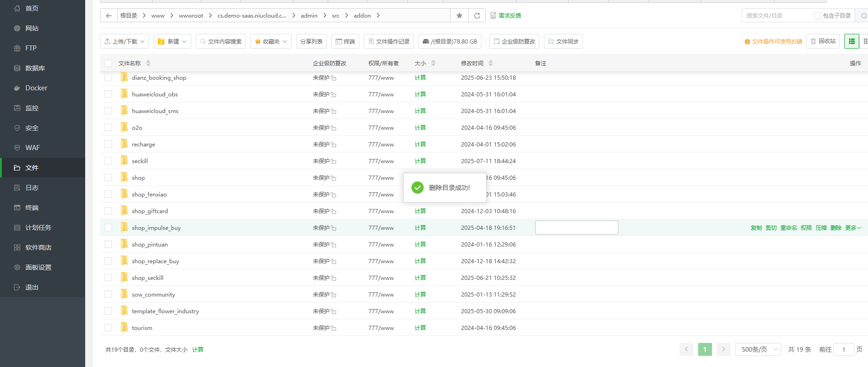Viewport: 868px width, 367px height.
Task: Check the shop_giftcard row checkbox
Action: click(108, 211)
